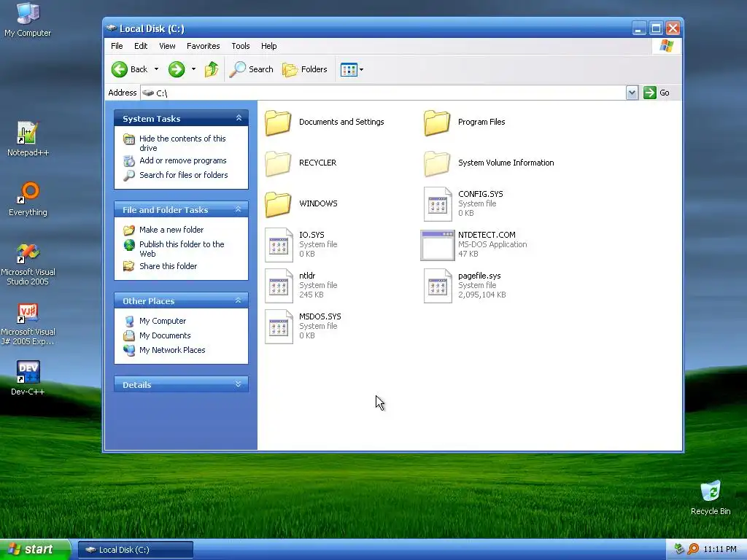Screen dimensions: 747x560
Task: Open My Documents under Other Places
Action: pos(165,335)
